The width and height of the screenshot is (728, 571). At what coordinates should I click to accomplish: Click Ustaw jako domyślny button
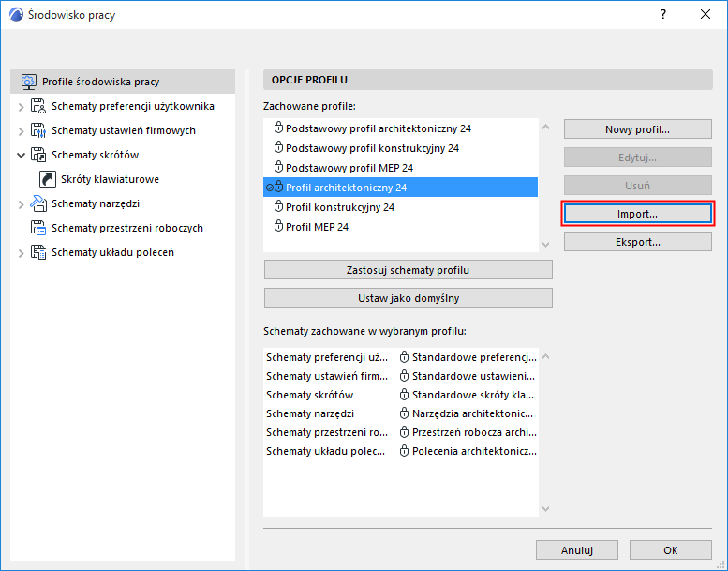click(409, 298)
